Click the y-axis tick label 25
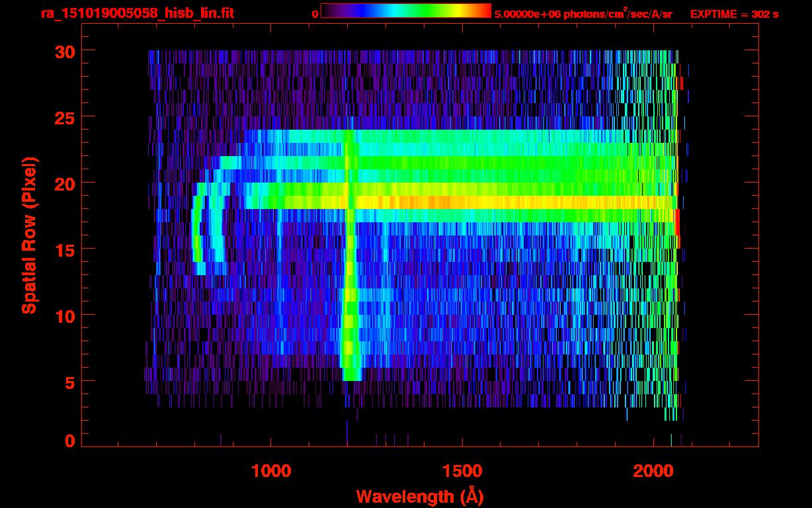This screenshot has width=812, height=508. pyautogui.click(x=63, y=117)
